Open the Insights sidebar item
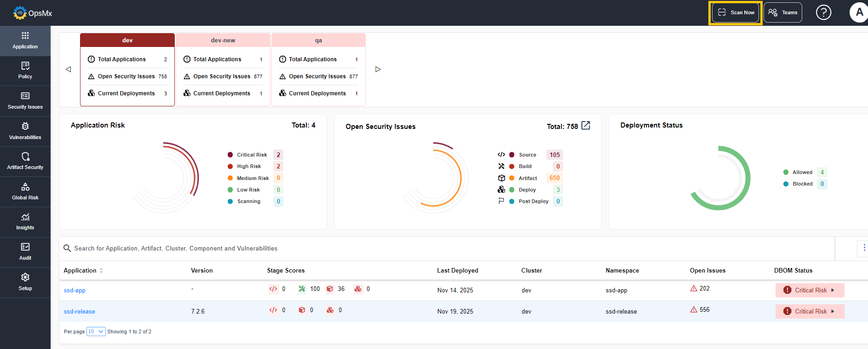Screen dimensions: 868x349 click(25, 221)
